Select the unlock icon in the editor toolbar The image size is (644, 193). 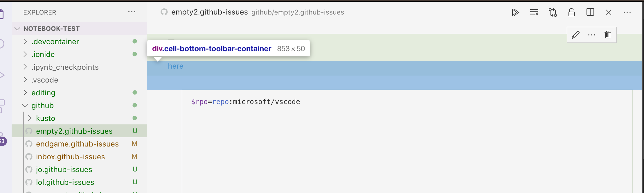coord(571,12)
